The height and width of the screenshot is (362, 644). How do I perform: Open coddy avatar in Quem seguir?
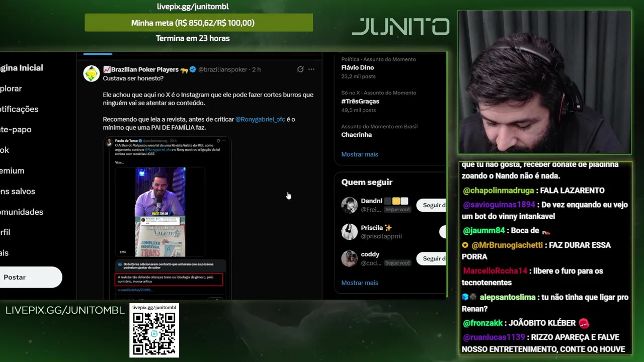(x=349, y=258)
